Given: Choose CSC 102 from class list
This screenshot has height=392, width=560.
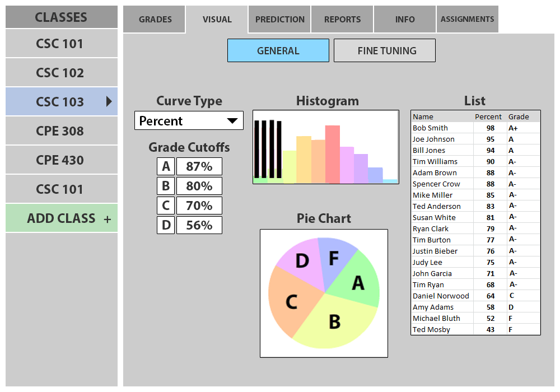Looking at the screenshot, I should [x=60, y=73].
